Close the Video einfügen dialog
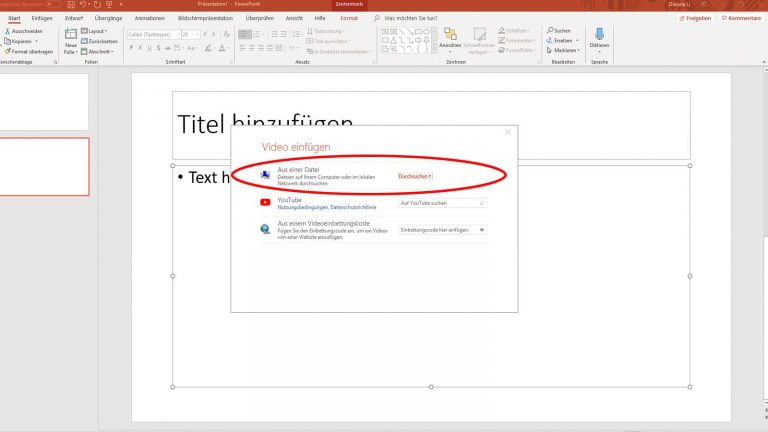 point(508,132)
